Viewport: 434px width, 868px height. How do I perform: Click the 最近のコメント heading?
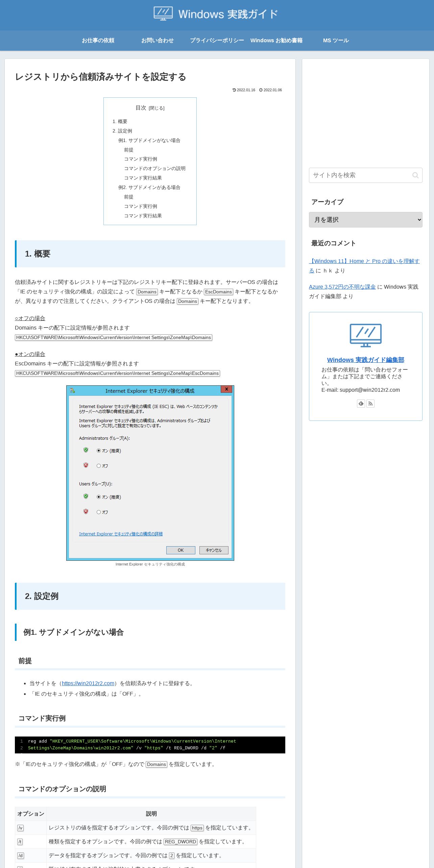tap(333, 243)
